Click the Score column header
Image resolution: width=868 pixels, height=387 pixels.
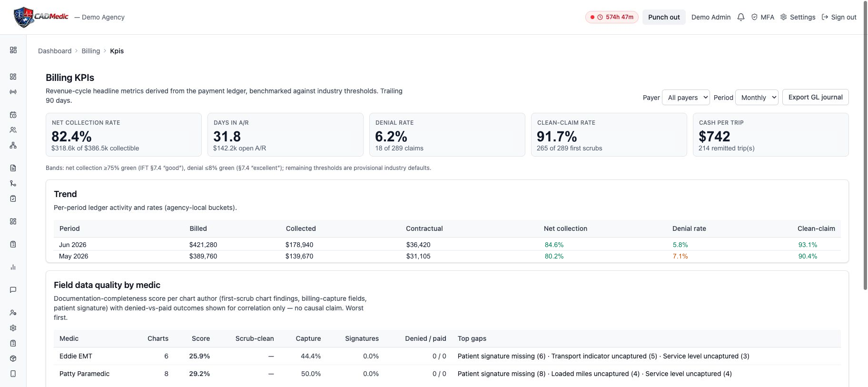click(201, 338)
